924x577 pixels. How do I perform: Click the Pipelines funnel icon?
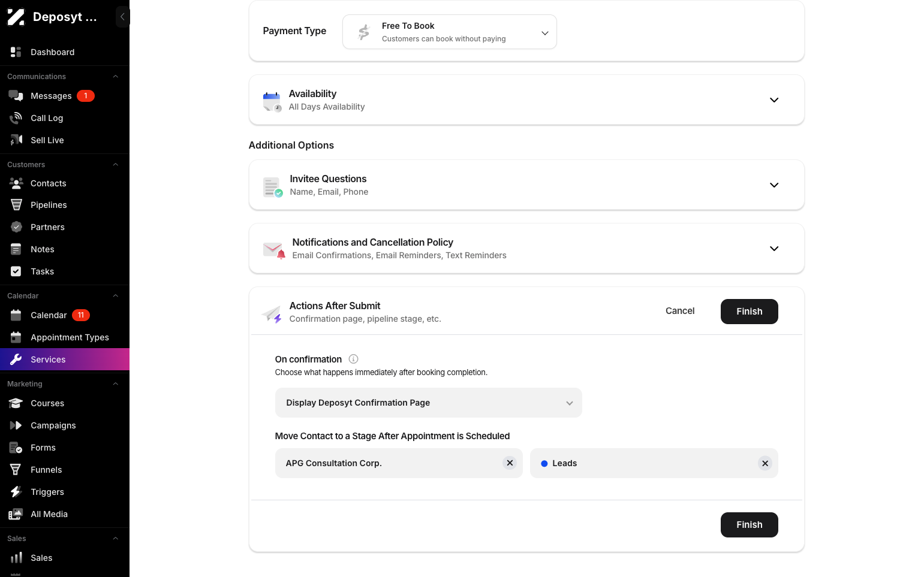click(x=16, y=205)
